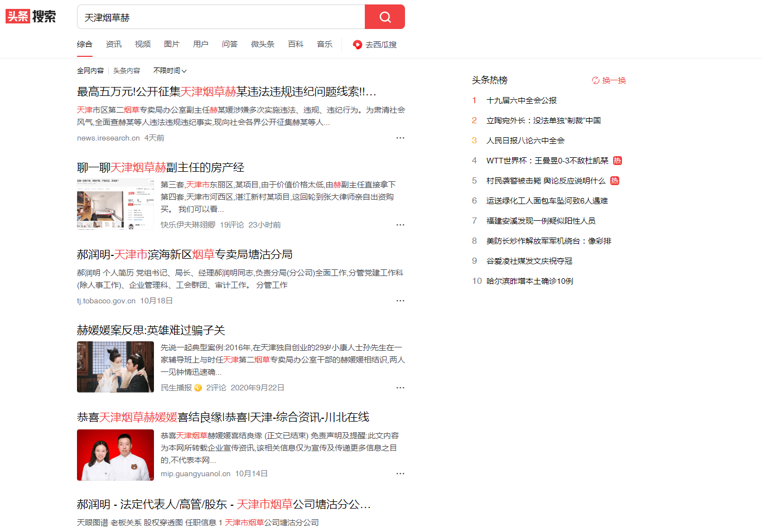Click 19评论 under the property result

[232, 225]
